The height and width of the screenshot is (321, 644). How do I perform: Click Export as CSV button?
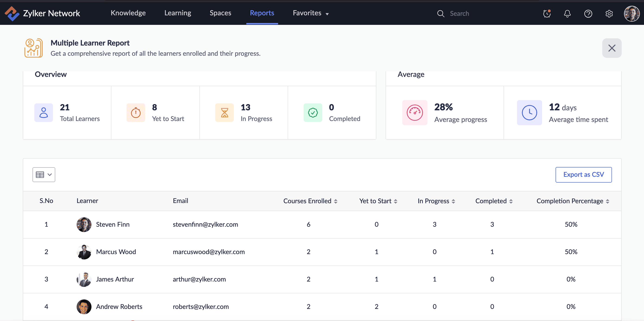pyautogui.click(x=583, y=175)
